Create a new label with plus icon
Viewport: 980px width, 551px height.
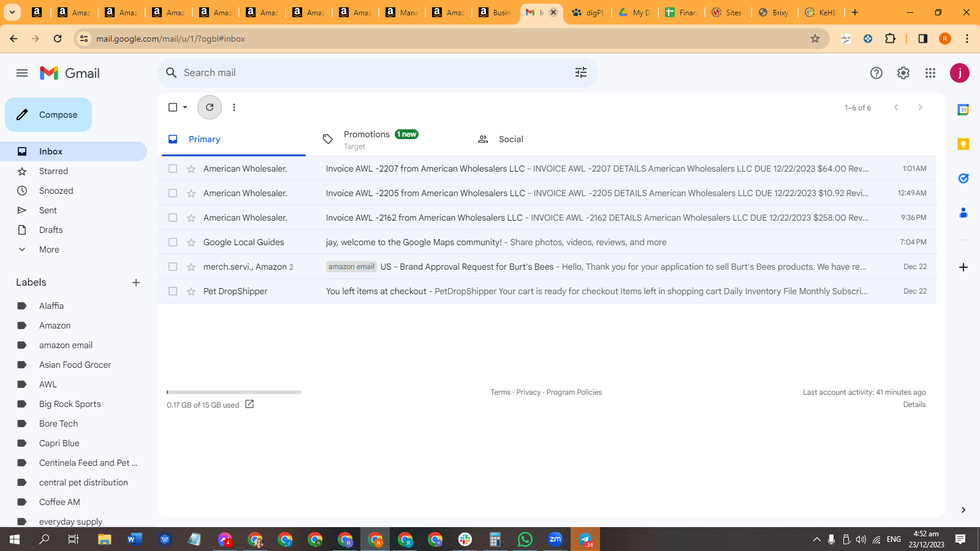pyautogui.click(x=136, y=283)
